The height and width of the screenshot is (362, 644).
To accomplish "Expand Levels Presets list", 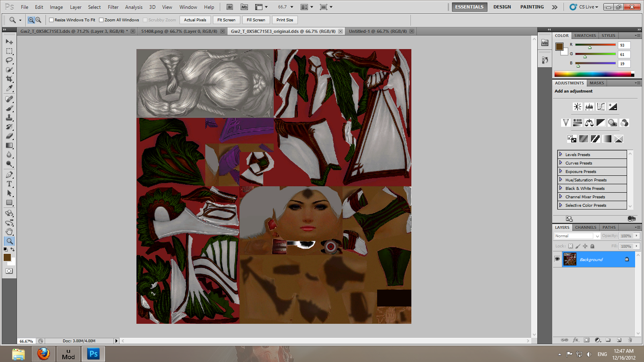I will [x=560, y=154].
